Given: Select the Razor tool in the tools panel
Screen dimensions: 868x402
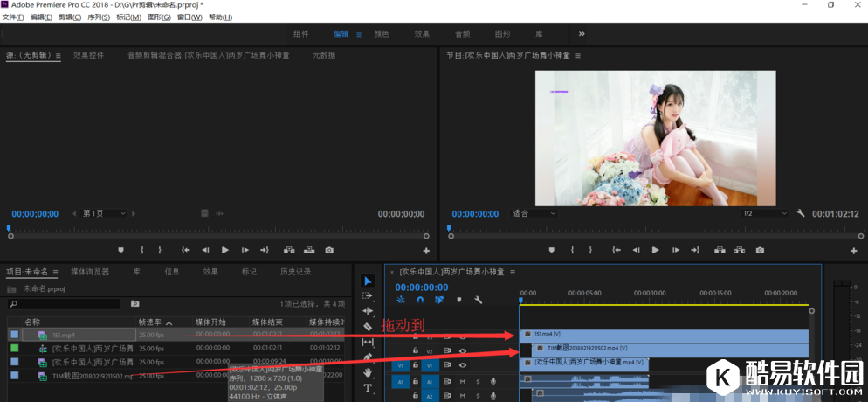Looking at the screenshot, I should (x=368, y=327).
